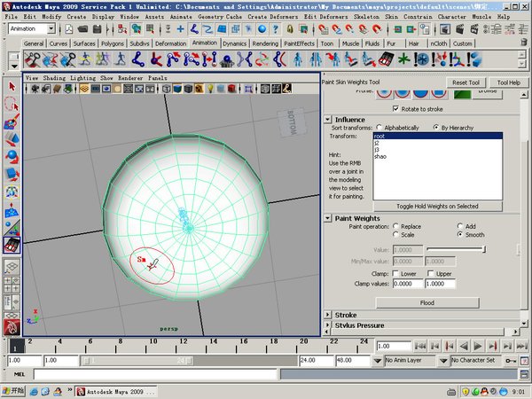Screen dimensions: 532x399
Task: Select the arrow Select tool in toolbox
Action: pyautogui.click(x=12, y=87)
